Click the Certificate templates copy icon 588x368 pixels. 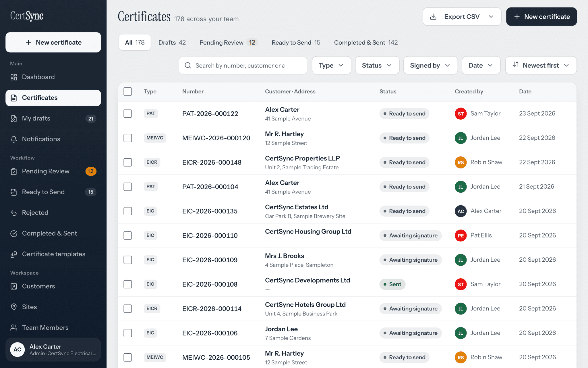coord(14,254)
